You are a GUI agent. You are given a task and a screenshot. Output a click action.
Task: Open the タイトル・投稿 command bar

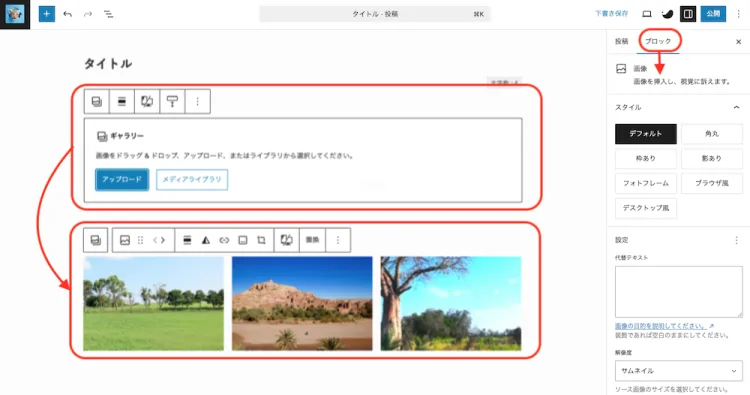[375, 14]
